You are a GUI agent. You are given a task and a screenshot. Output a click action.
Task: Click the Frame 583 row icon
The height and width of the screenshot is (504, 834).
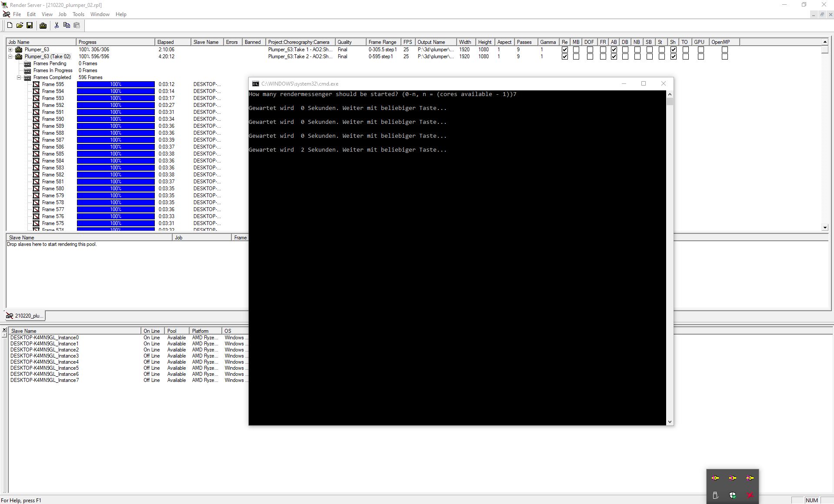pyautogui.click(x=36, y=168)
